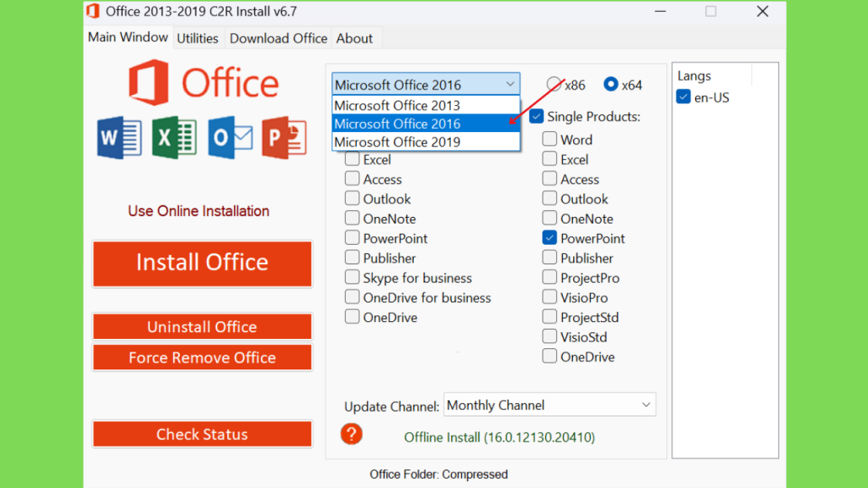868x488 pixels.
Task: Click the blue Outlook application icon
Action: click(x=230, y=137)
